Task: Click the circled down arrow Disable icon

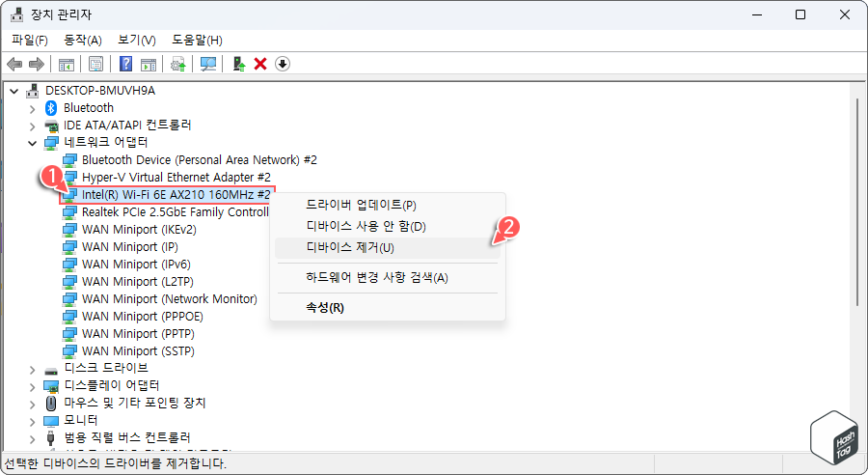Action: 283,65
